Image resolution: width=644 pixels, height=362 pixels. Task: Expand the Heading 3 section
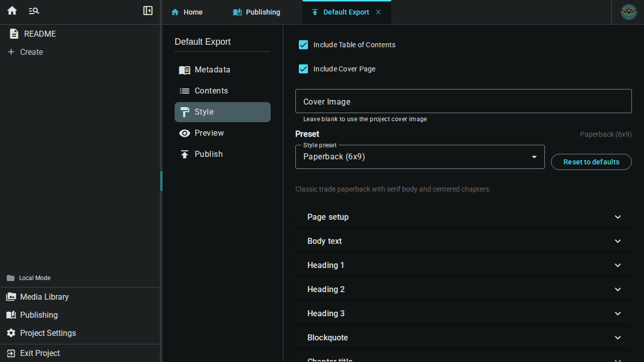point(463,314)
